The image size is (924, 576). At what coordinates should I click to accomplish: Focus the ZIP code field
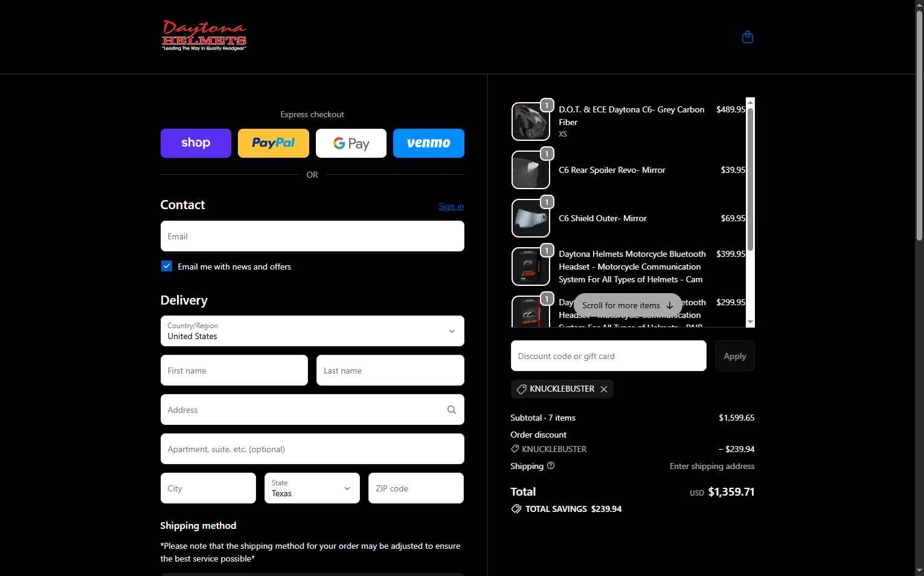pos(416,488)
